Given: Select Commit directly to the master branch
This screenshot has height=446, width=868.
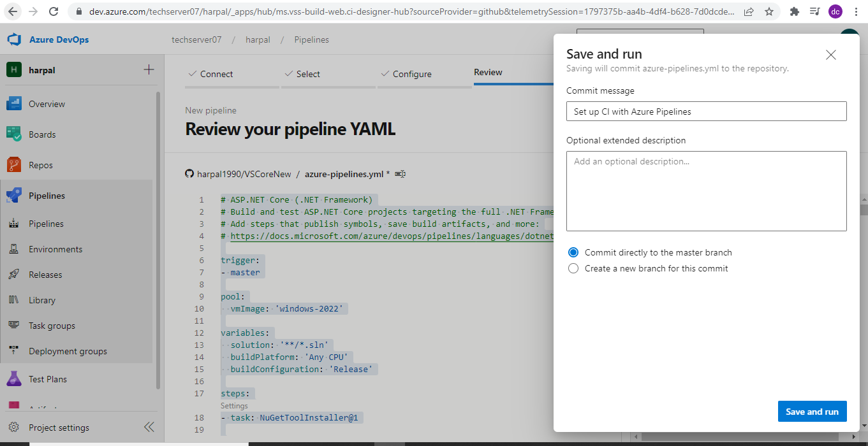Looking at the screenshot, I should point(573,252).
